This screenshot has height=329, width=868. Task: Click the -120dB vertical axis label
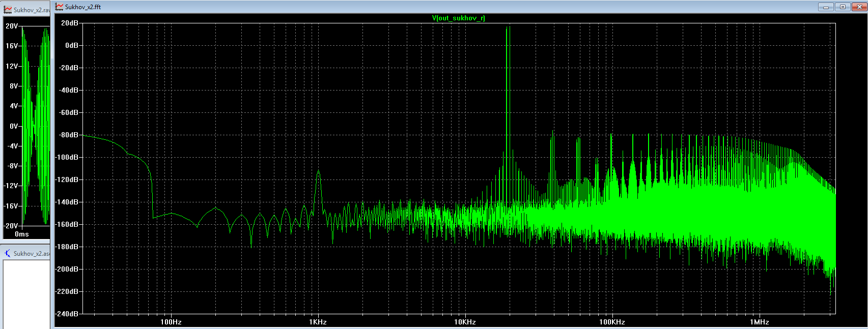(67, 180)
